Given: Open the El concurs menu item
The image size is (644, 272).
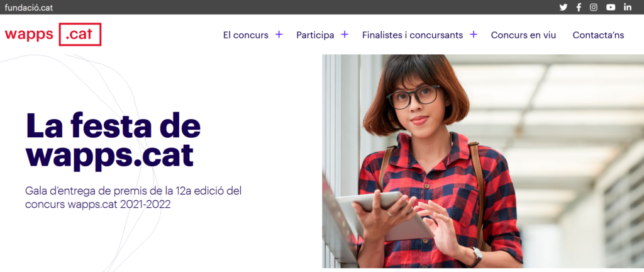Looking at the screenshot, I should pos(246,35).
